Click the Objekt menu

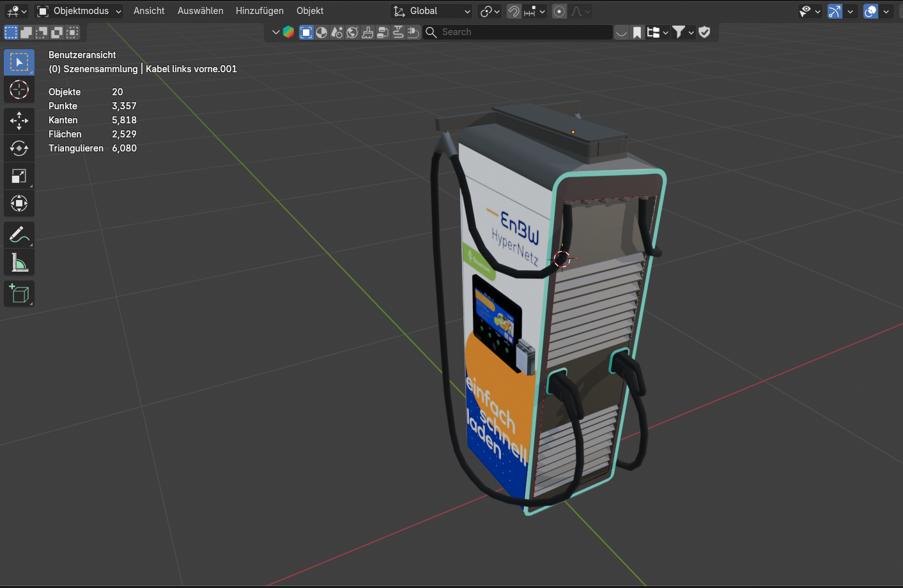[x=310, y=12]
